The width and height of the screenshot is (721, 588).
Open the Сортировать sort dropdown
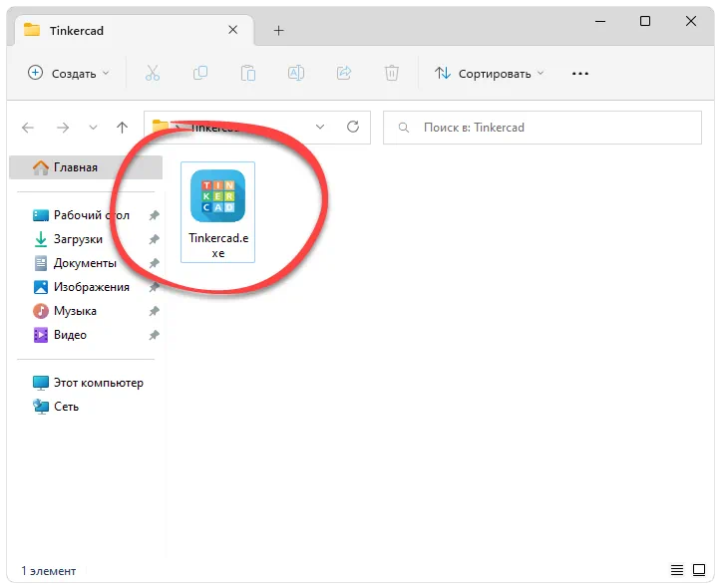[x=490, y=73]
